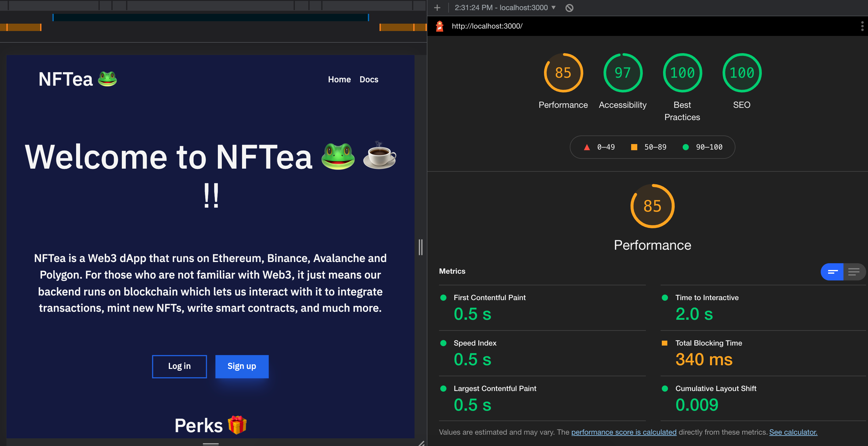Click the Lighthouse logo icon beside the URL
Screen dimensions: 868x446
tap(440, 26)
